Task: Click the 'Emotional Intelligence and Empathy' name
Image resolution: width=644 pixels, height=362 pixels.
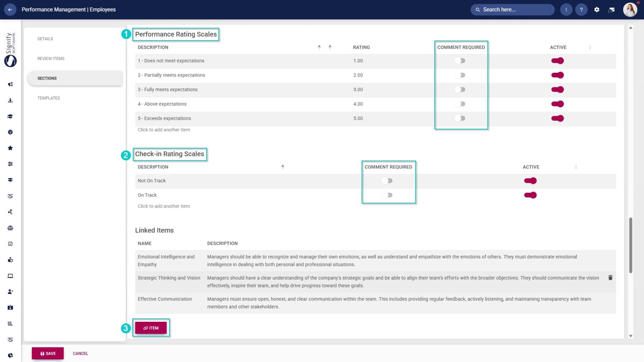Action: [166, 260]
